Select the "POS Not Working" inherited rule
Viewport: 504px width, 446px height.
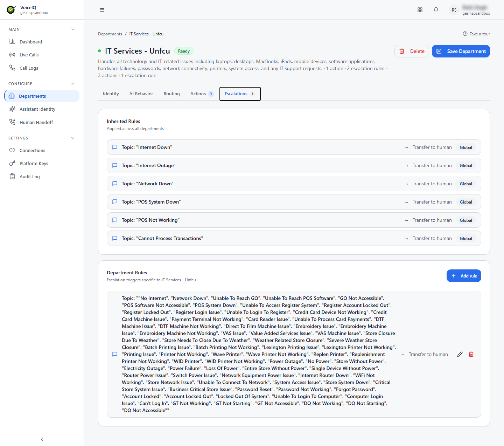coord(294,220)
